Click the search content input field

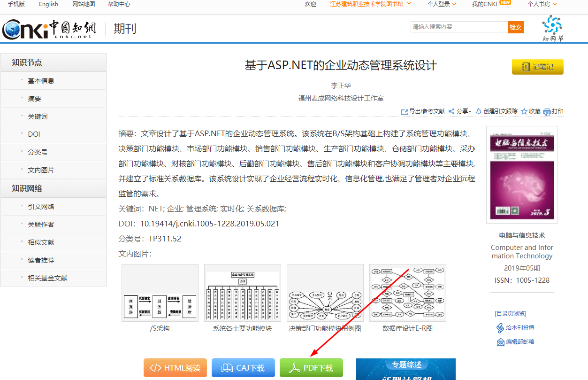click(x=458, y=27)
